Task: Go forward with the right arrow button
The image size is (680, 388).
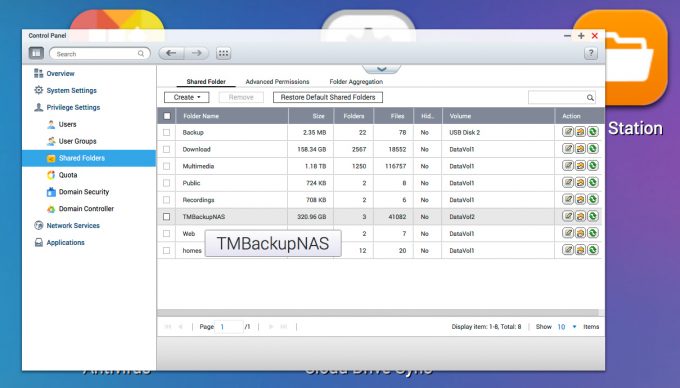Action: point(196,53)
